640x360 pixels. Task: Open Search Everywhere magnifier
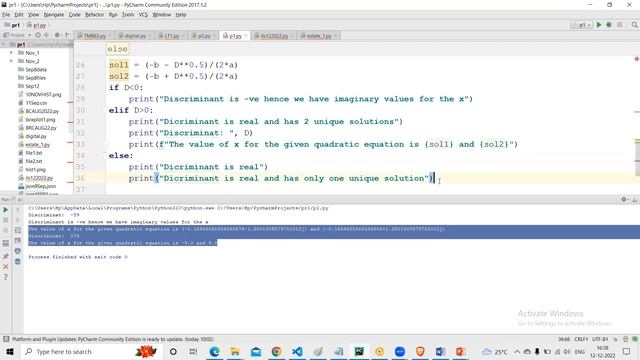[634, 25]
